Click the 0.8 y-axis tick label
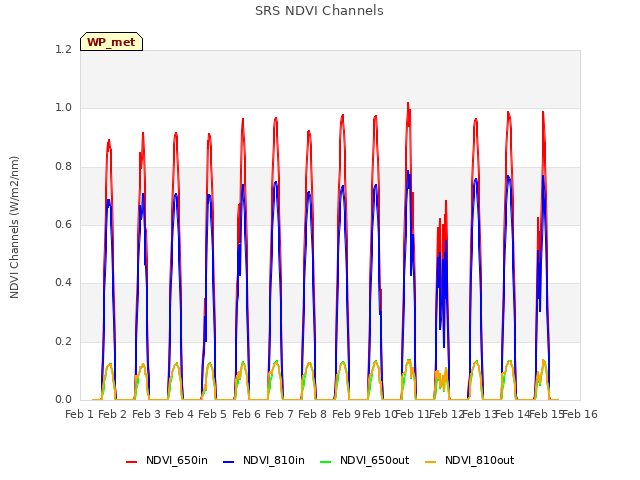This screenshot has height=480, width=640. click(x=63, y=167)
